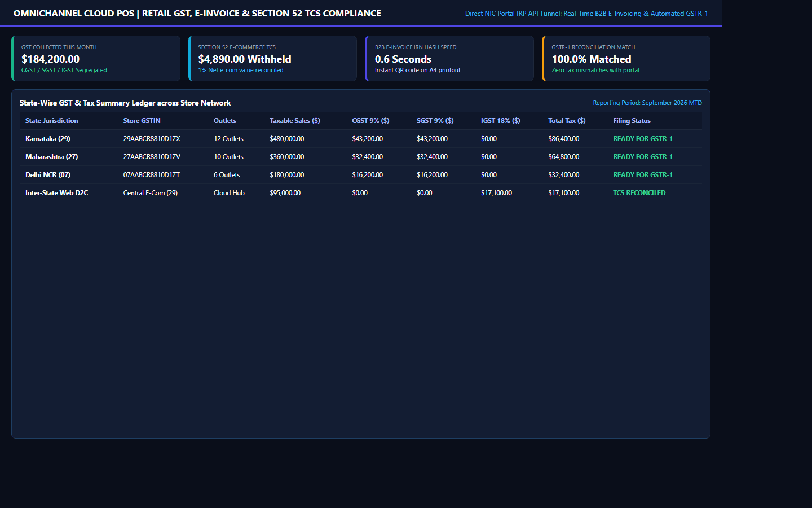Click the GST Collected This Month card
The width and height of the screenshot is (812, 508).
pyautogui.click(x=96, y=58)
